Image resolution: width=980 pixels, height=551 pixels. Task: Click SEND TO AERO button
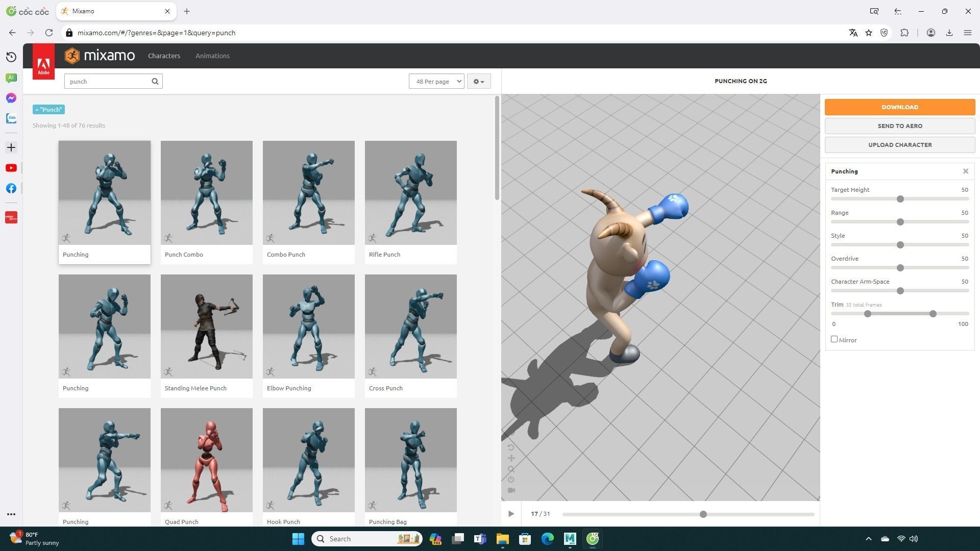[900, 126]
